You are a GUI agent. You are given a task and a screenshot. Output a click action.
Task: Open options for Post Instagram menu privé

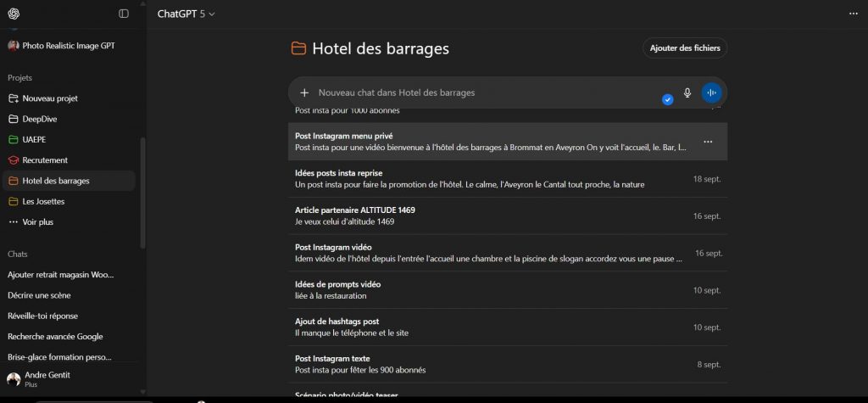pyautogui.click(x=708, y=142)
